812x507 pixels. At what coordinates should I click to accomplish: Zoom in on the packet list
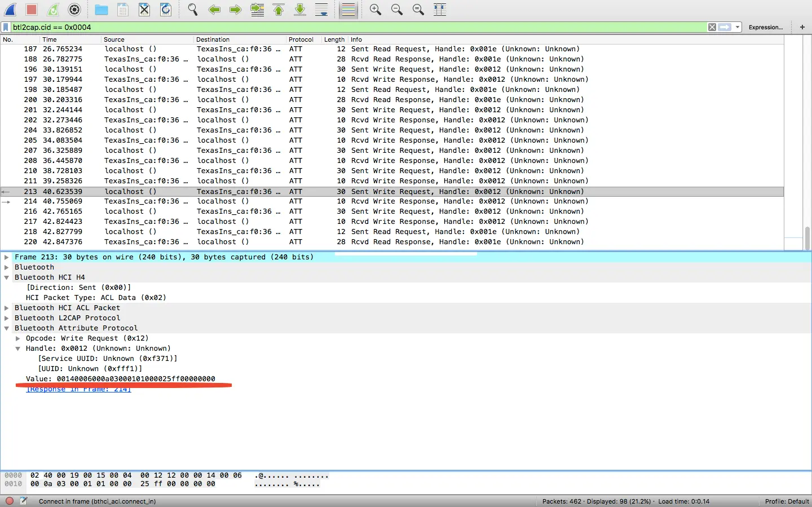pyautogui.click(x=375, y=10)
